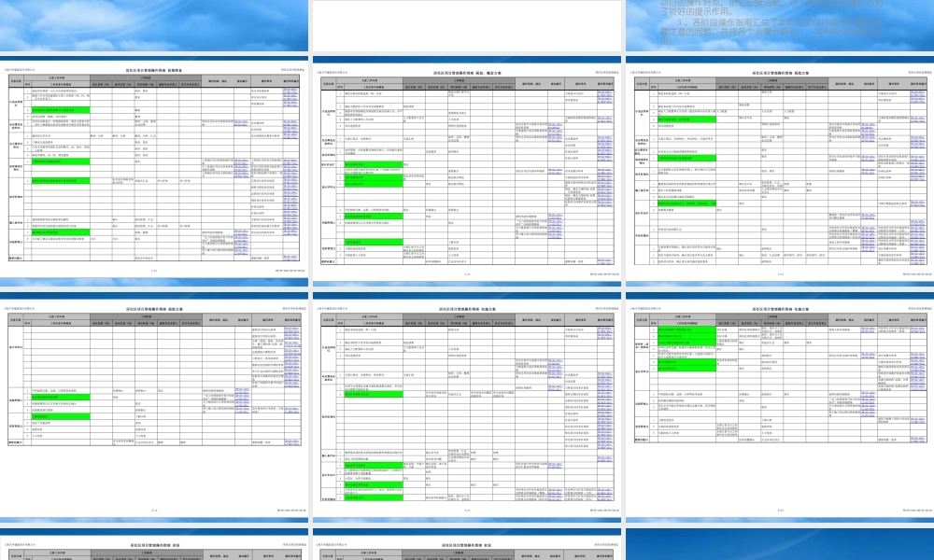Click the title text ending in 前期准备

(x=154, y=70)
